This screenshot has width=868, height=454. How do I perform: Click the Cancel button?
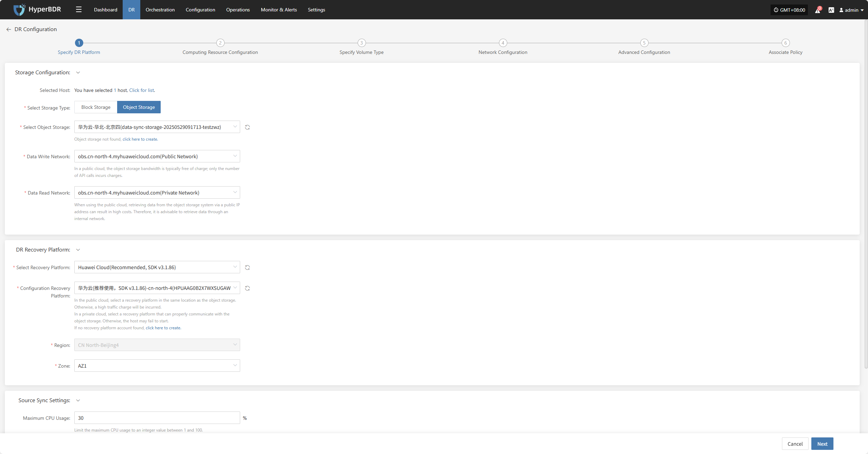pos(795,444)
